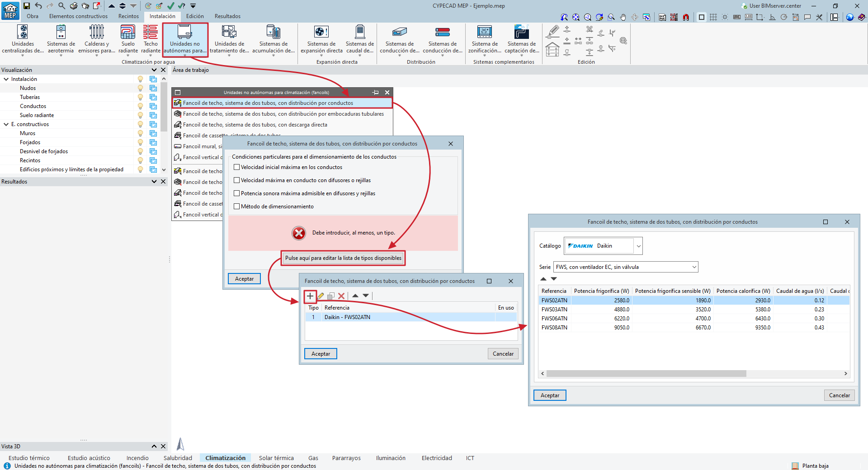This screenshot has height=470, width=868.
Task: Open Calderas y emisores ribbon tool
Action: 97,39
